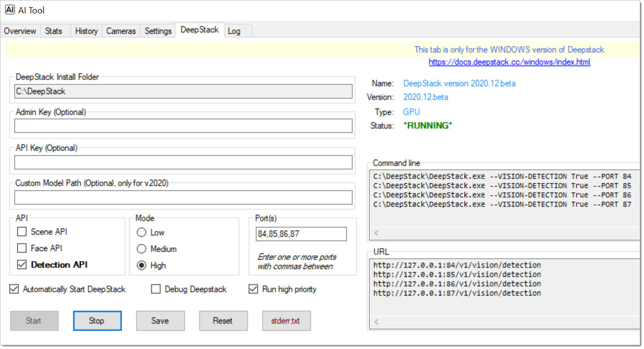The height and width of the screenshot is (349, 644).
Task: Select the Medium mode radio button
Action: tap(142, 249)
